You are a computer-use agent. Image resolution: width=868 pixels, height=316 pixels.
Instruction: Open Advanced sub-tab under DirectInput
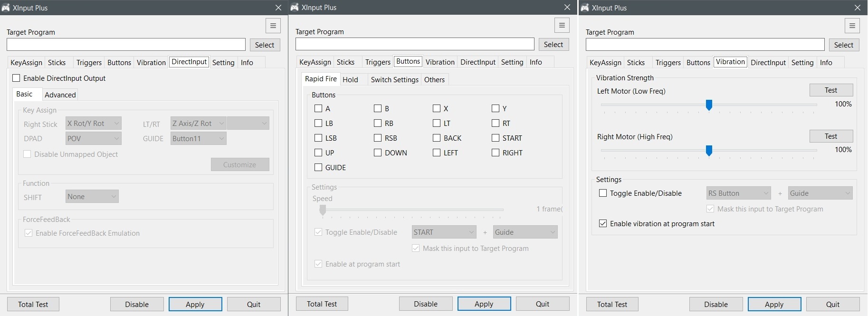[x=60, y=95]
